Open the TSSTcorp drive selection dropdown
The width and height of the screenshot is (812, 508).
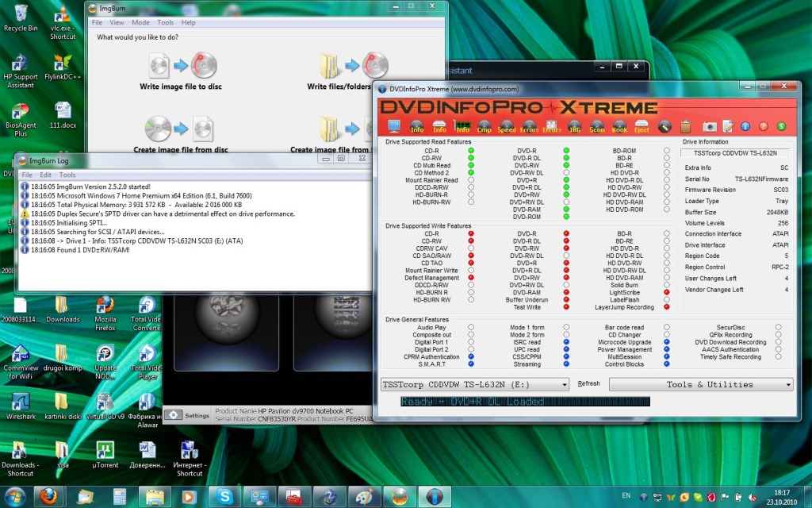point(475,384)
